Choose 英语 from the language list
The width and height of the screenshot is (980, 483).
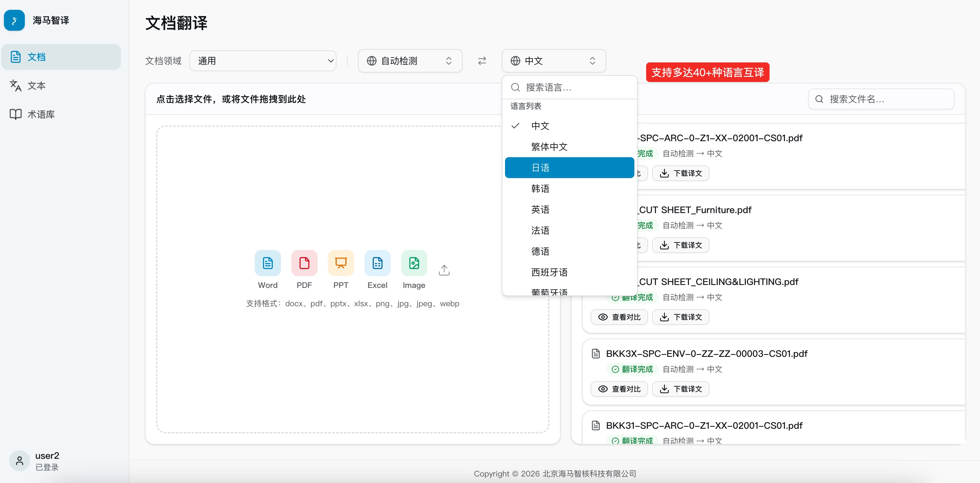pyautogui.click(x=569, y=210)
